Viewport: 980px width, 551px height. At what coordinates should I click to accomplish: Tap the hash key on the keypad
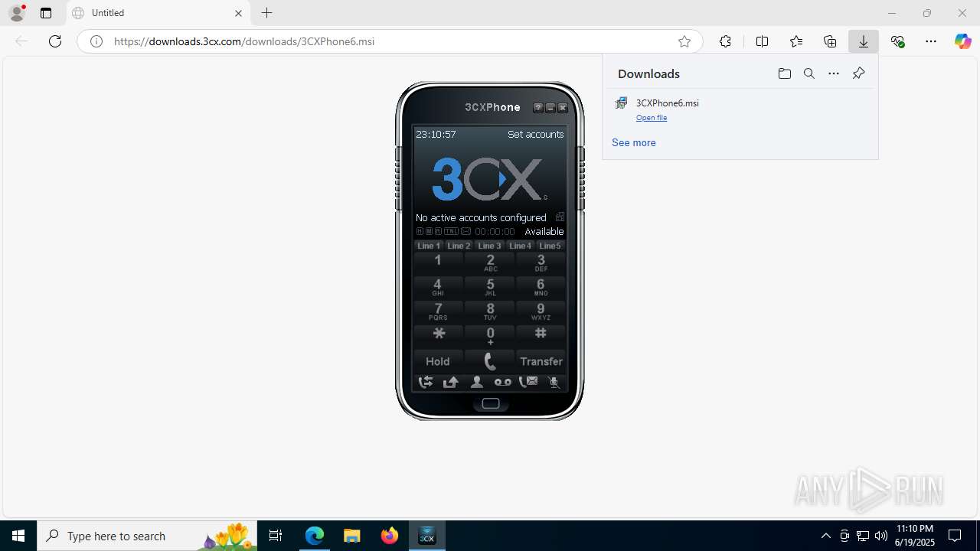tap(541, 336)
